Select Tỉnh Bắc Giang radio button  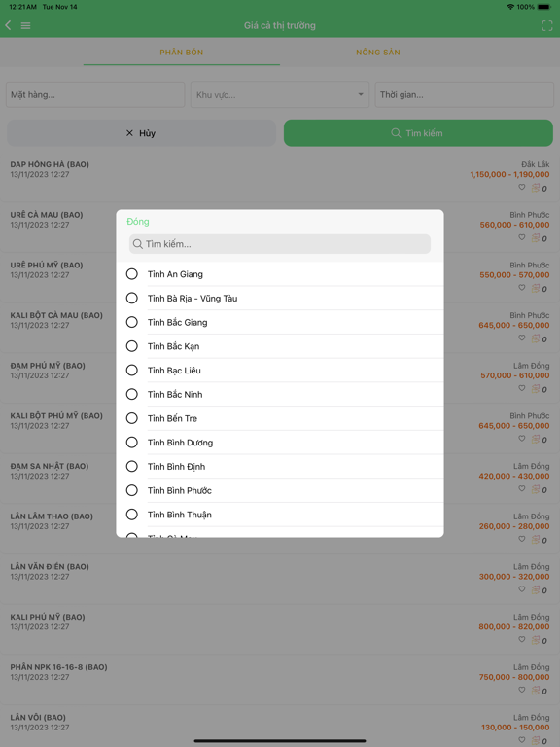[x=132, y=322]
